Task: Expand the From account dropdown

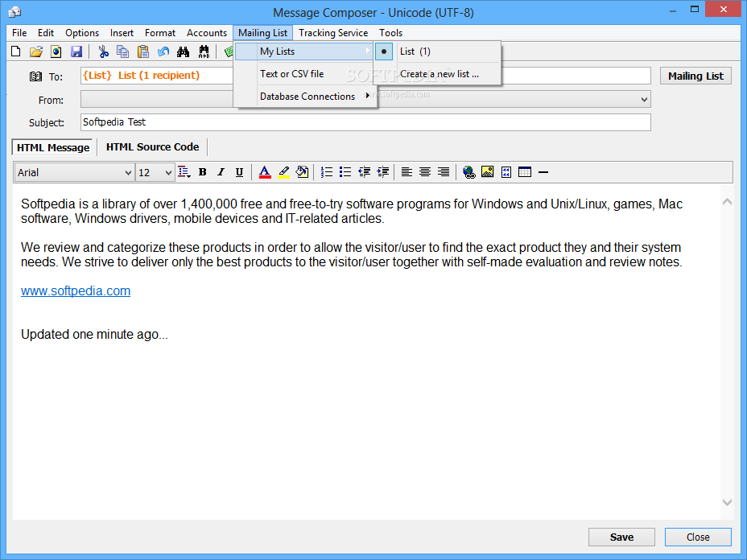Action: point(644,100)
